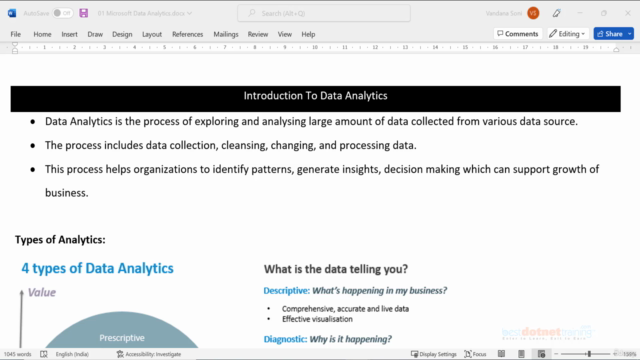Switch to the Insert tab

69,34
